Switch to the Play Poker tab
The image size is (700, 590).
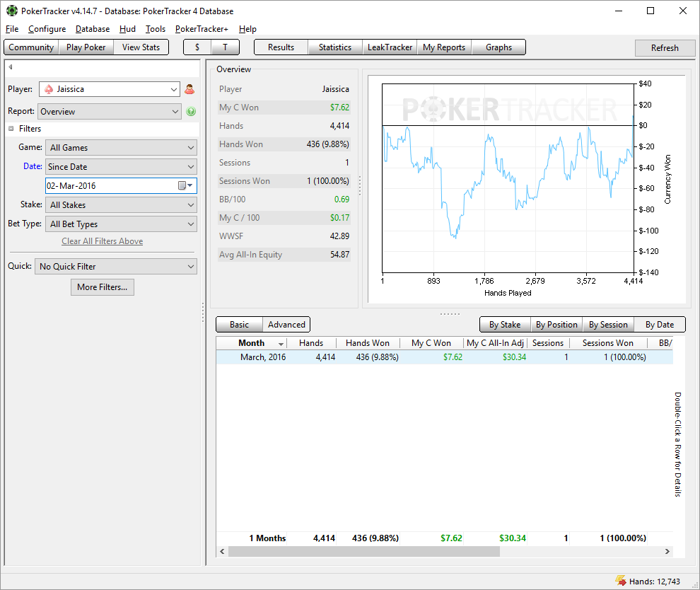[x=86, y=47]
